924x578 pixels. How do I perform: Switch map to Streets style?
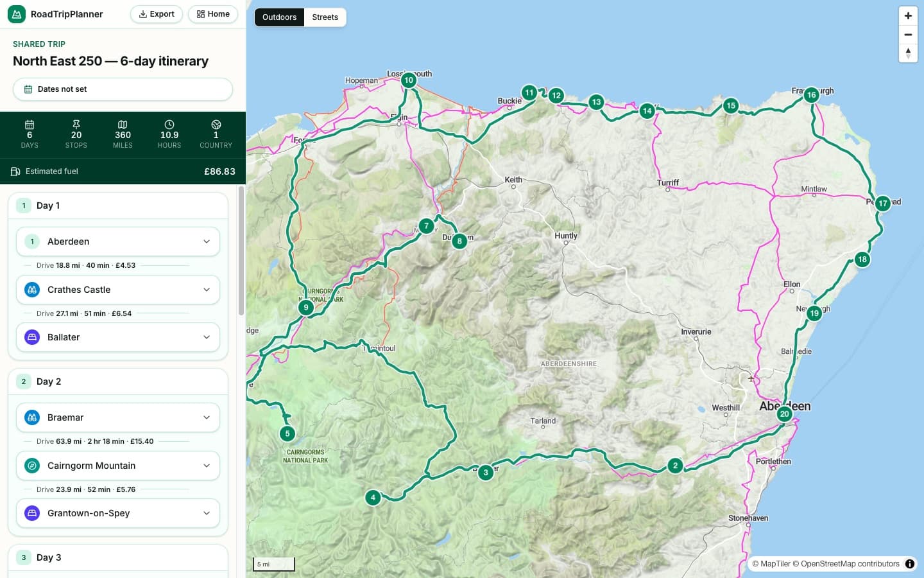click(325, 17)
